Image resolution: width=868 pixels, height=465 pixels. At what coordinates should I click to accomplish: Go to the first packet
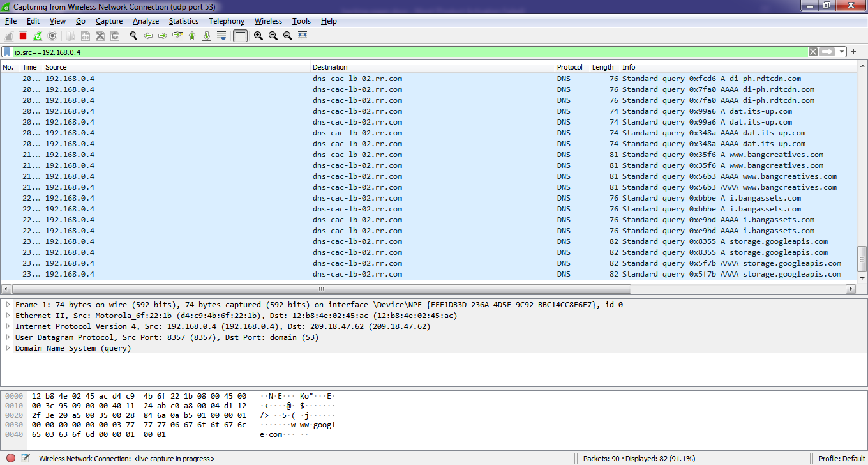click(x=192, y=36)
